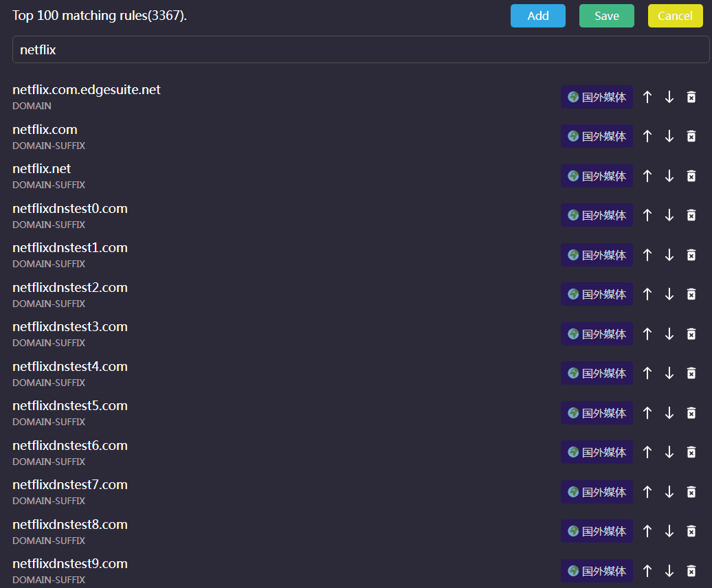Delete the netflixdnstest0.com rule
Image resolution: width=712 pixels, height=588 pixels.
tap(691, 215)
